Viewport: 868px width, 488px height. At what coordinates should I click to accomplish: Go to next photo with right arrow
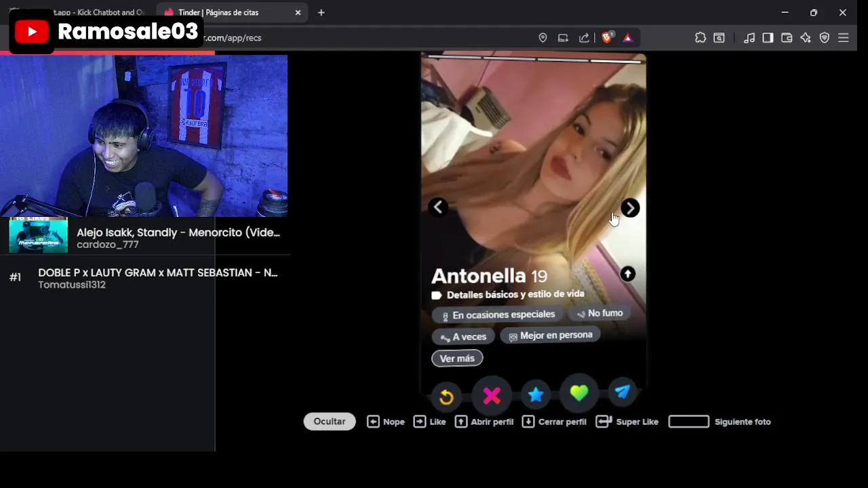click(630, 208)
